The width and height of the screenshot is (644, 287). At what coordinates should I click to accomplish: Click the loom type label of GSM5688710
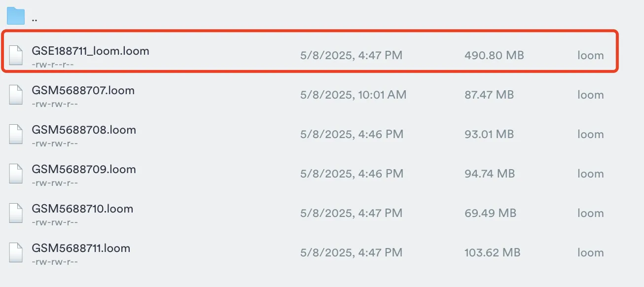click(591, 213)
